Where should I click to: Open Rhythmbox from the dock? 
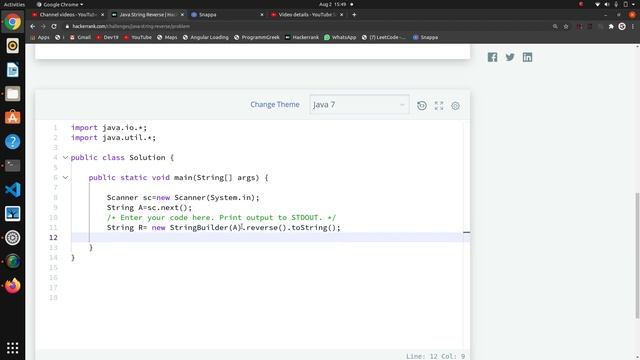13,46
